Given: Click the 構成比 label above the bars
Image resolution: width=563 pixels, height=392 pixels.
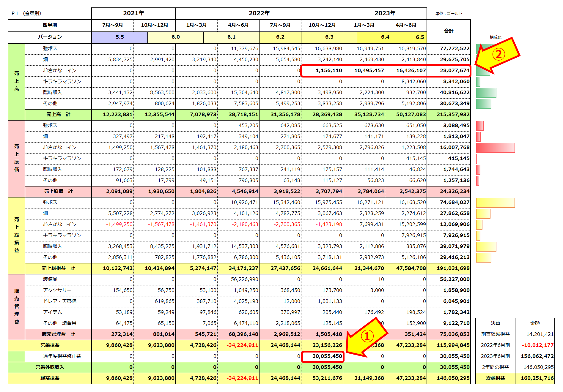Looking at the screenshot, I should pos(495,37).
